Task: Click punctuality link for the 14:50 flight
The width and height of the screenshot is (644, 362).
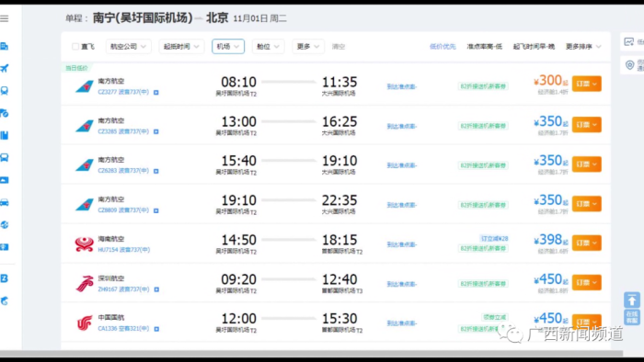Action: tap(402, 244)
